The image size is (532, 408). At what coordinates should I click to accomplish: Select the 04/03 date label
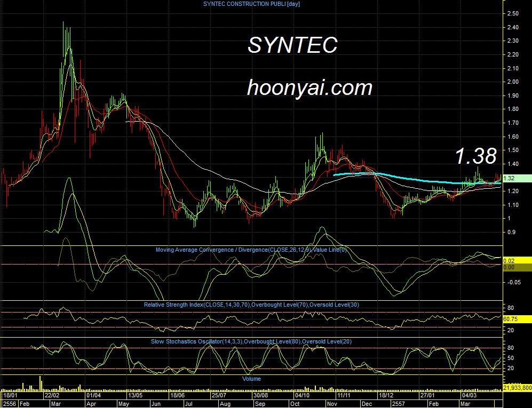tap(469, 395)
